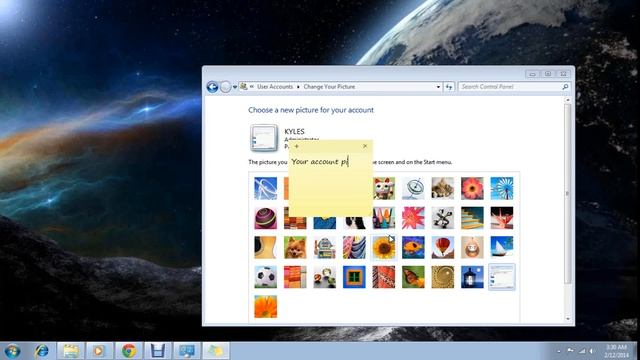The height and width of the screenshot is (360, 640).
Task: Select the purple striped ball picture
Action: (265, 218)
